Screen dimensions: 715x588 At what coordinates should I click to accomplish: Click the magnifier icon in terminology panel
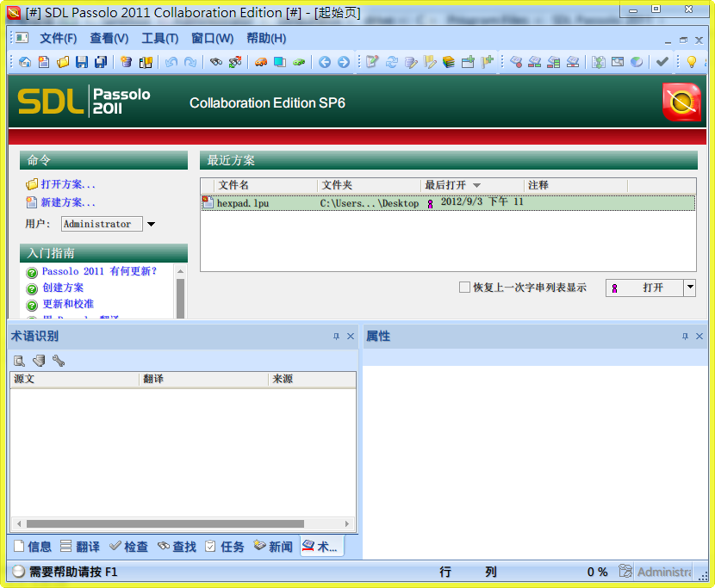coord(19,361)
